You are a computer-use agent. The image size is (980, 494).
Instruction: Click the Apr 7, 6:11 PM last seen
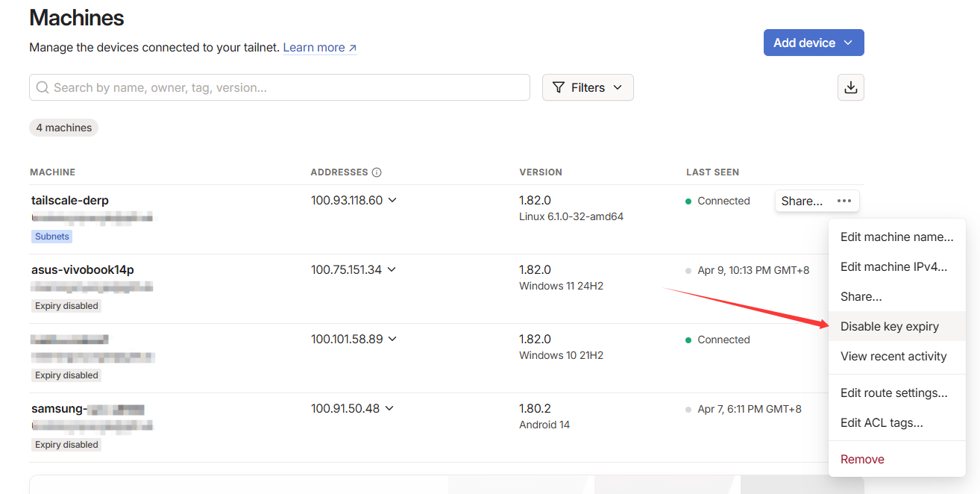point(750,409)
